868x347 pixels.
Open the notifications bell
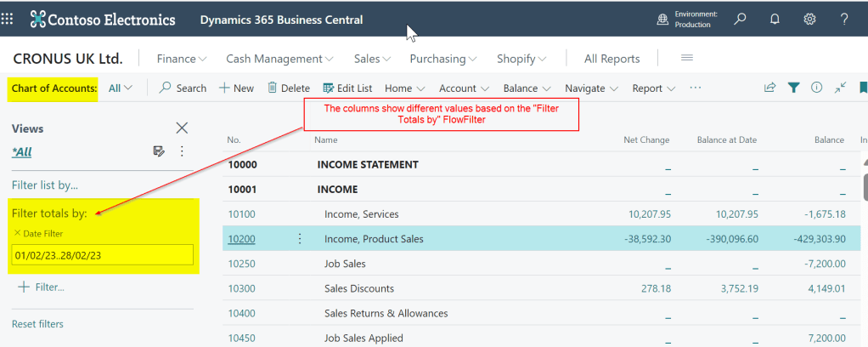(x=775, y=19)
